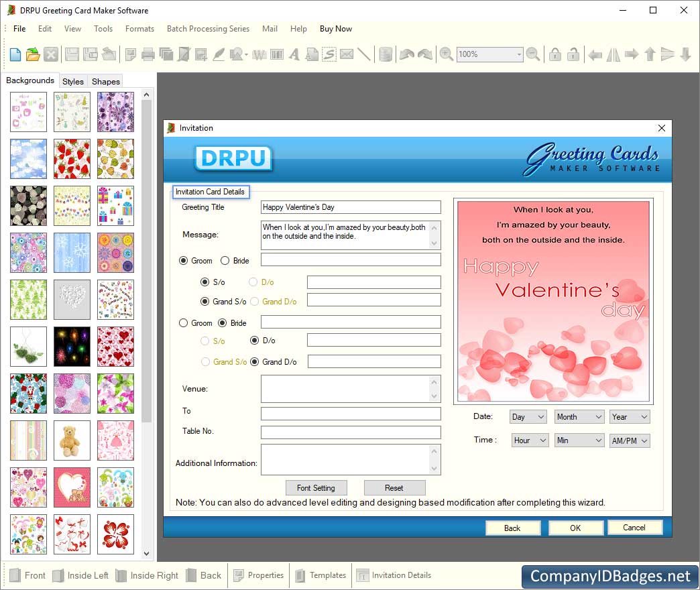Select the second Groom radio button
700x590 pixels.
click(183, 322)
